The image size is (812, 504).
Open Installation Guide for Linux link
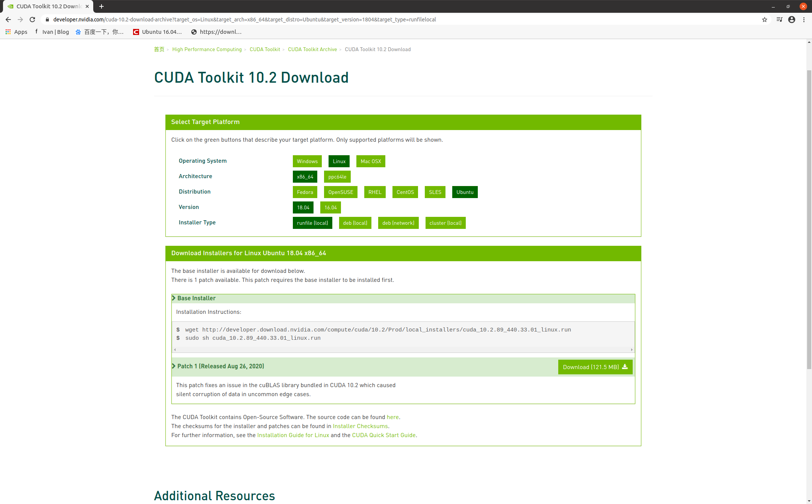293,435
